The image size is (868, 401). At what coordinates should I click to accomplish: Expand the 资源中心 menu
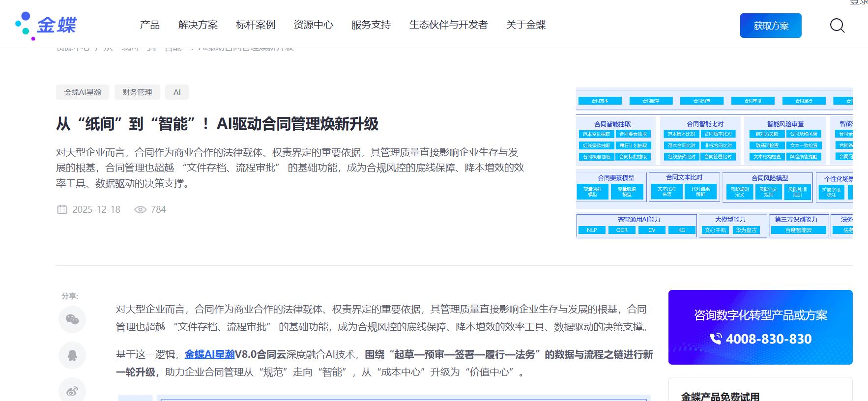pos(314,25)
